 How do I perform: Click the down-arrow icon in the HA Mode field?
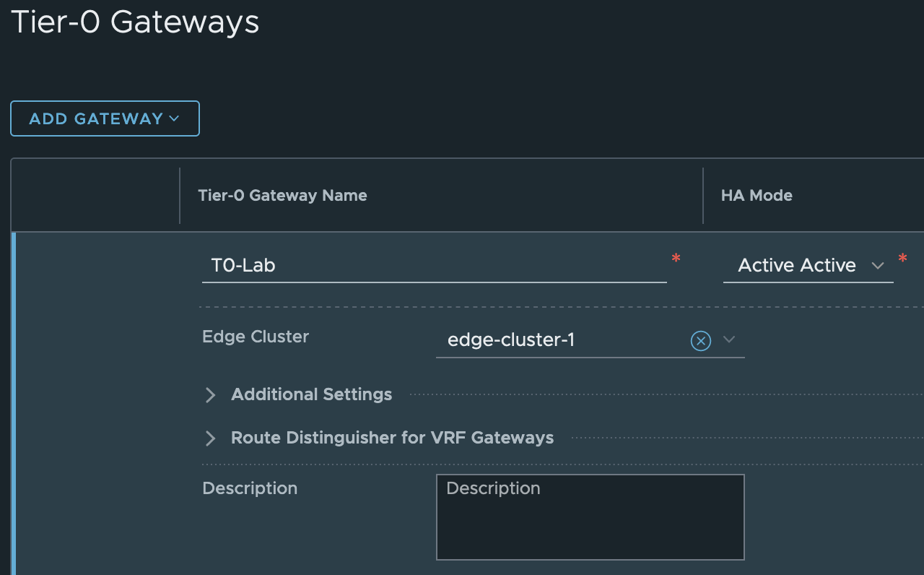click(x=878, y=266)
